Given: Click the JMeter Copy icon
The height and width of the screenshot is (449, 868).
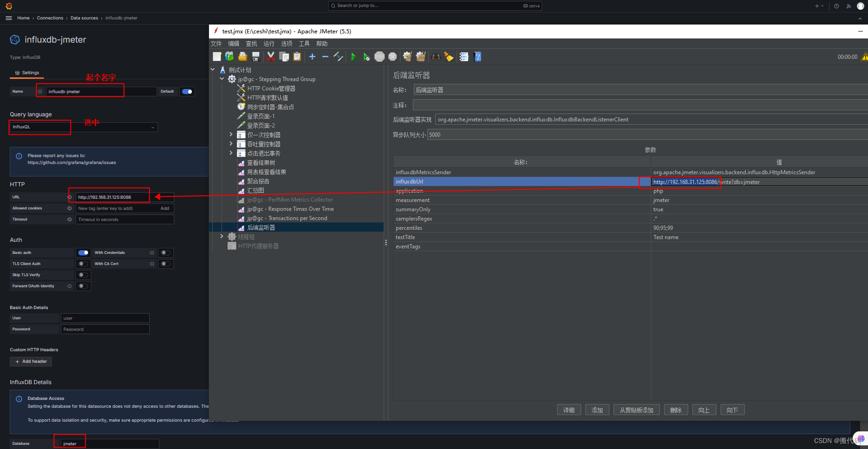Looking at the screenshot, I should tap(284, 57).
